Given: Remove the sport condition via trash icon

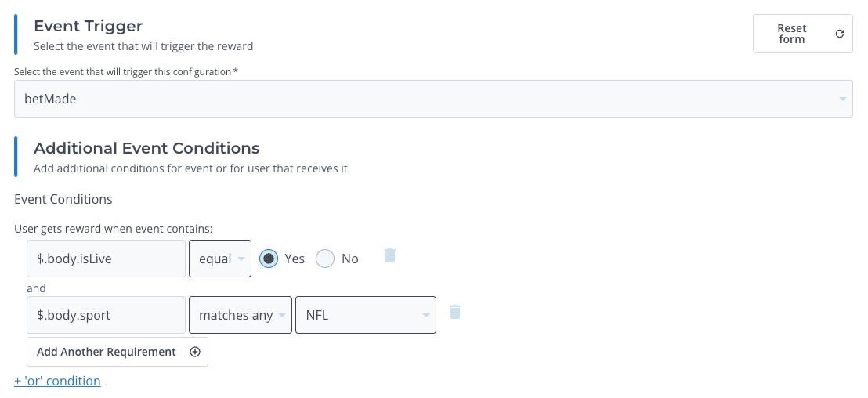Looking at the screenshot, I should click(x=454, y=313).
